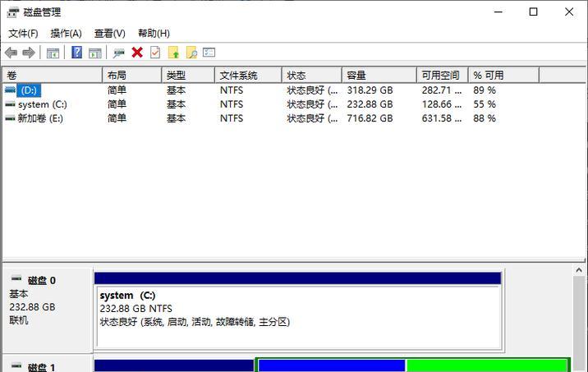Click the Forward arrow toolbar icon
588x372 pixels.
coord(29,53)
